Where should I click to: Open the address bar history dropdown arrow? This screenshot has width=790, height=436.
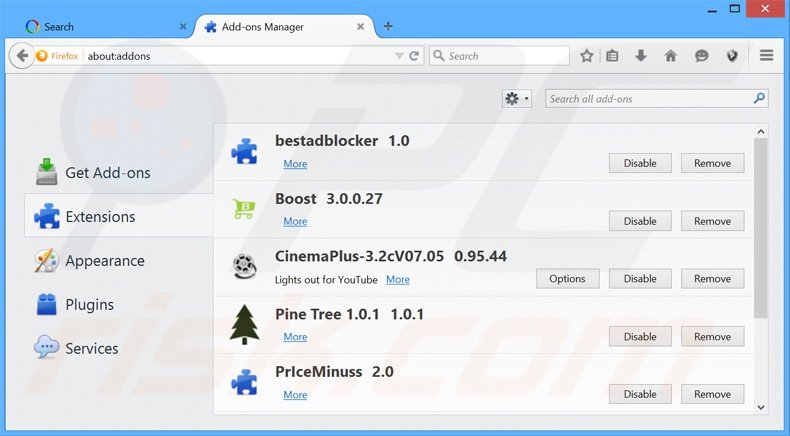pos(399,56)
